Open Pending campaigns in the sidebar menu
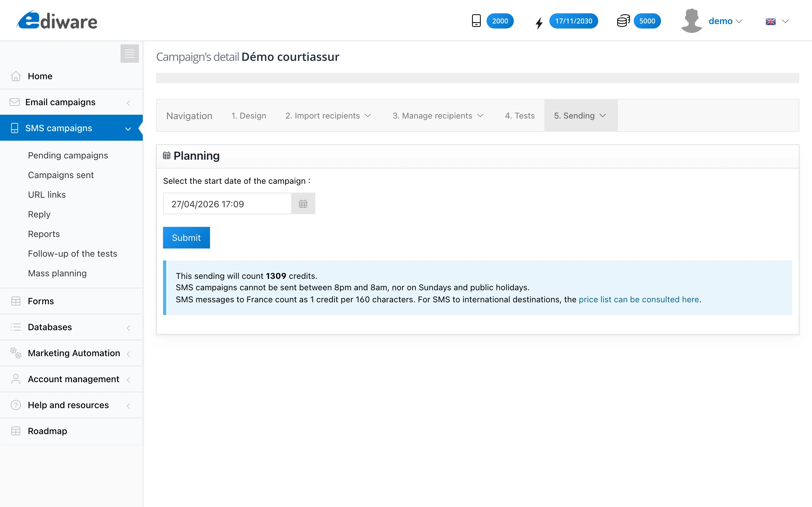 coord(68,155)
